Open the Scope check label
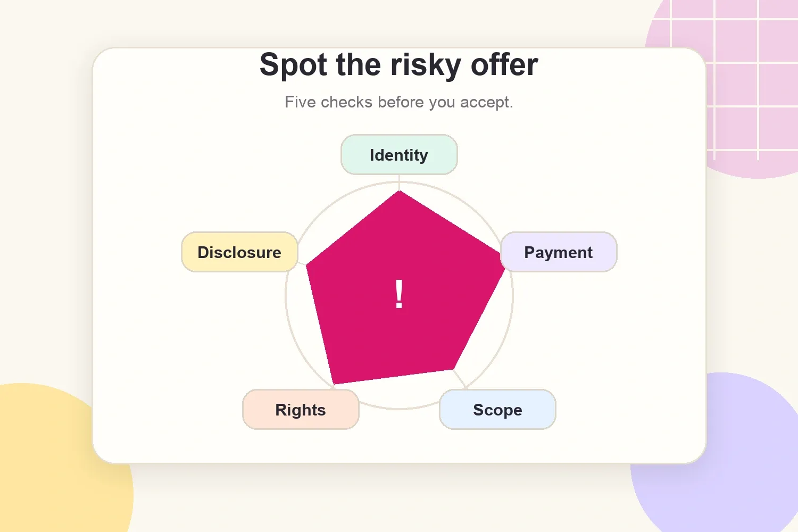Viewport: 798px width, 532px height. point(497,410)
